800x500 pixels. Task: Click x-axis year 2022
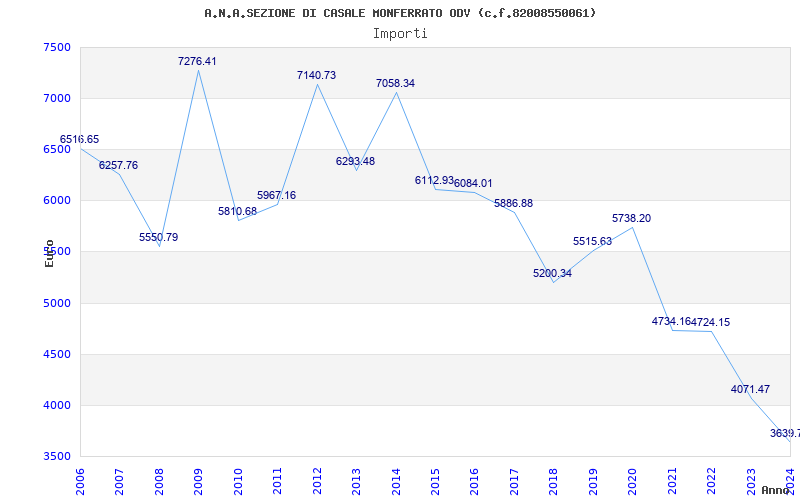click(711, 481)
